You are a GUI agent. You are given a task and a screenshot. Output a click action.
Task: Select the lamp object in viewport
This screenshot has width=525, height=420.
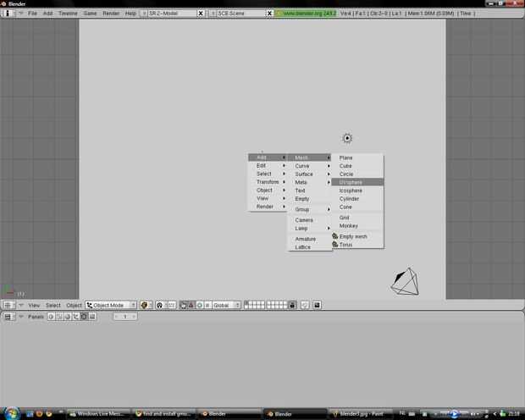[x=347, y=138]
